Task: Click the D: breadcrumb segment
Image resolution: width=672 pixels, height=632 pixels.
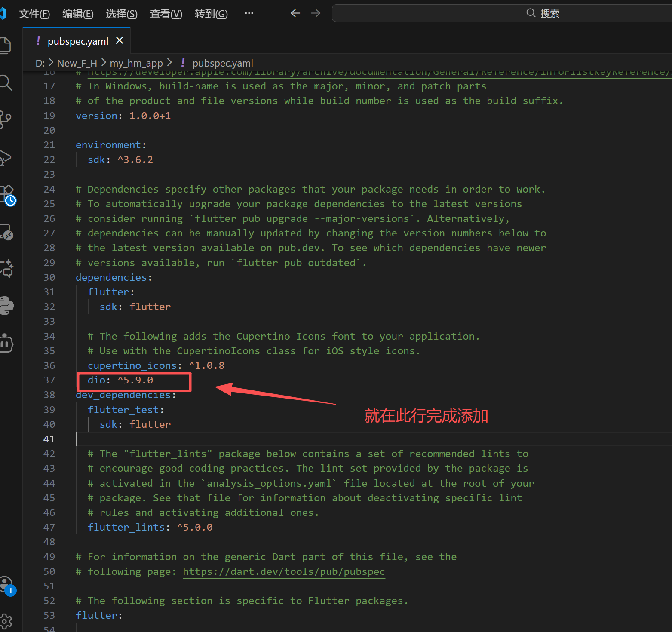Action: point(40,63)
